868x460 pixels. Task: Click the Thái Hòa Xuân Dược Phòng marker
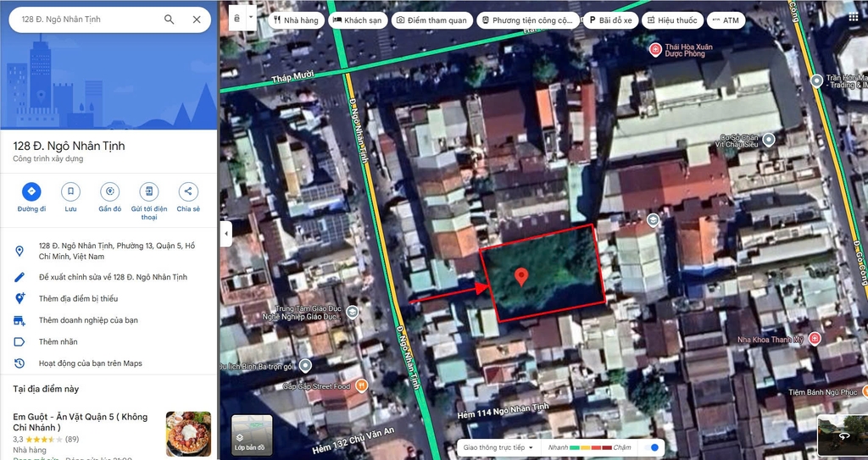click(655, 49)
